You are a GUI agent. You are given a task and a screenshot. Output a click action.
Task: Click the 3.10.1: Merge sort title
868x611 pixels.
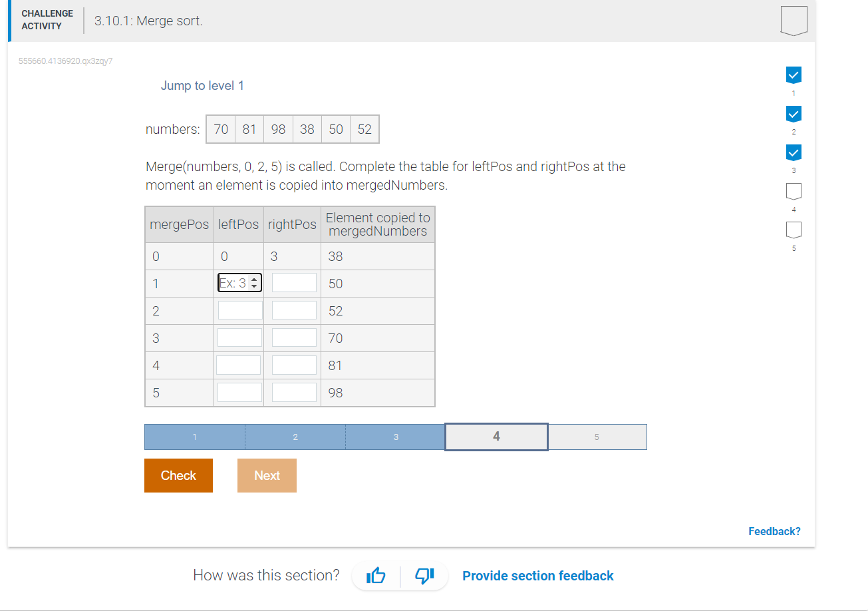(x=148, y=21)
